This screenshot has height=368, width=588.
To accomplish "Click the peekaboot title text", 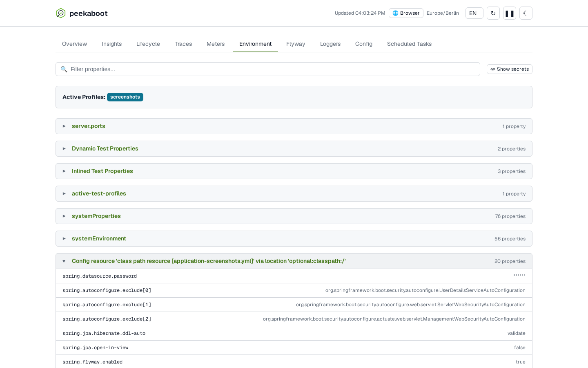I will (x=89, y=13).
